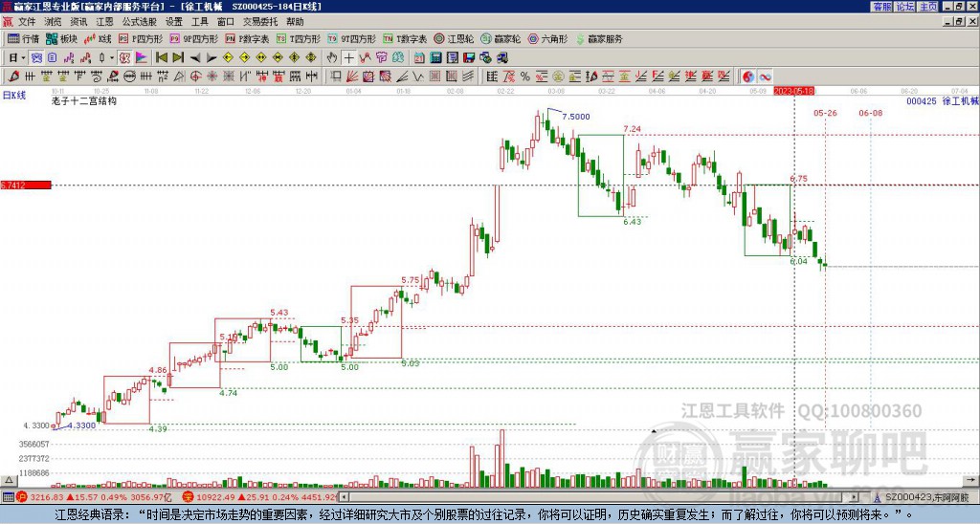Click the 7.5000 high price label
The height and width of the screenshot is (524, 980).
(575, 117)
